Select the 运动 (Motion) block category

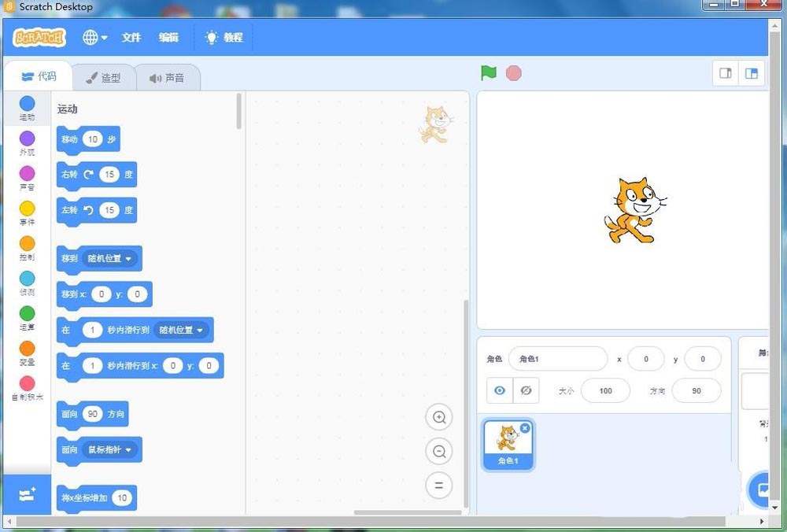click(x=27, y=109)
